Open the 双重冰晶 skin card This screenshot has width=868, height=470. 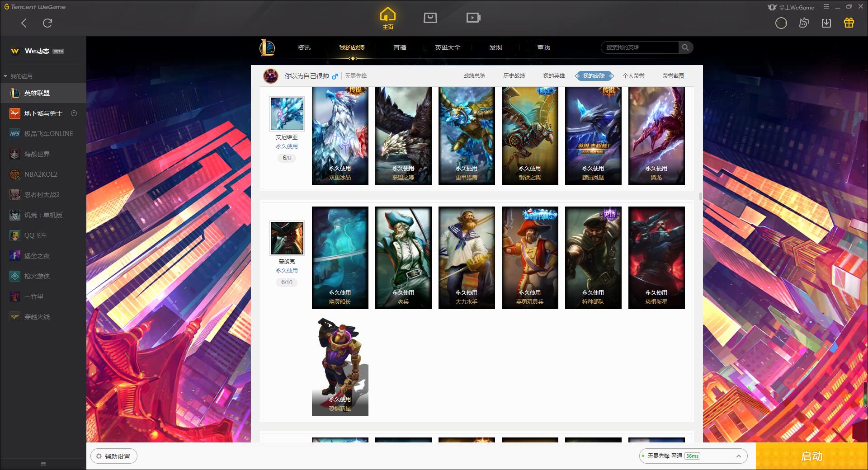[340, 136]
